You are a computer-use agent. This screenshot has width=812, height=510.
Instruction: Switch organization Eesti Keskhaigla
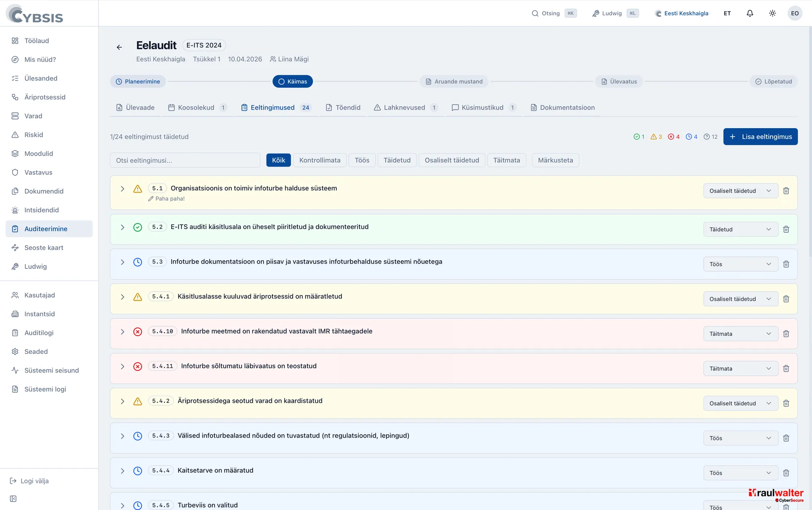[682, 14]
